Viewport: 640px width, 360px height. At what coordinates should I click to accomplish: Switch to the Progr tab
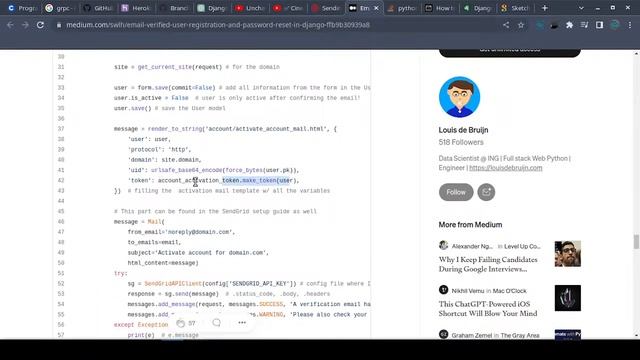(23, 8)
